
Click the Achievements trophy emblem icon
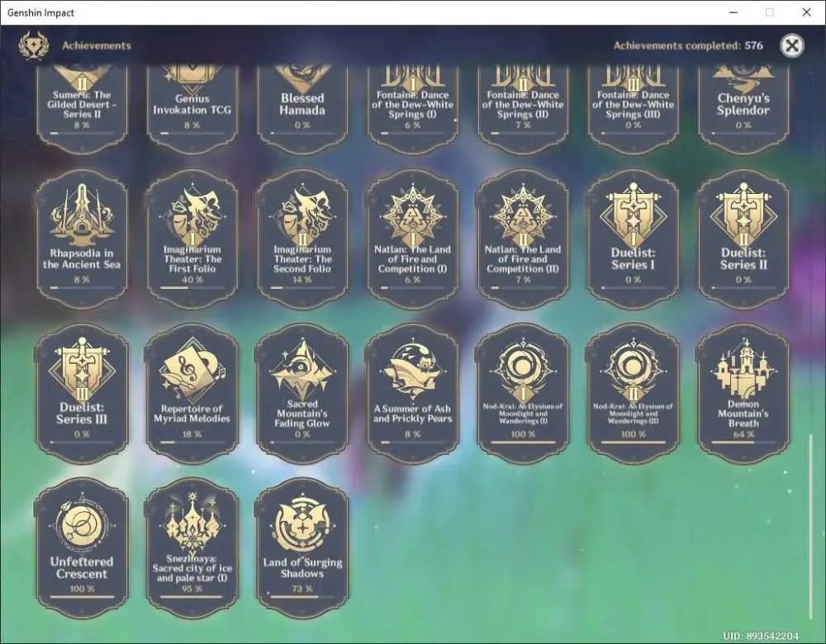33,45
